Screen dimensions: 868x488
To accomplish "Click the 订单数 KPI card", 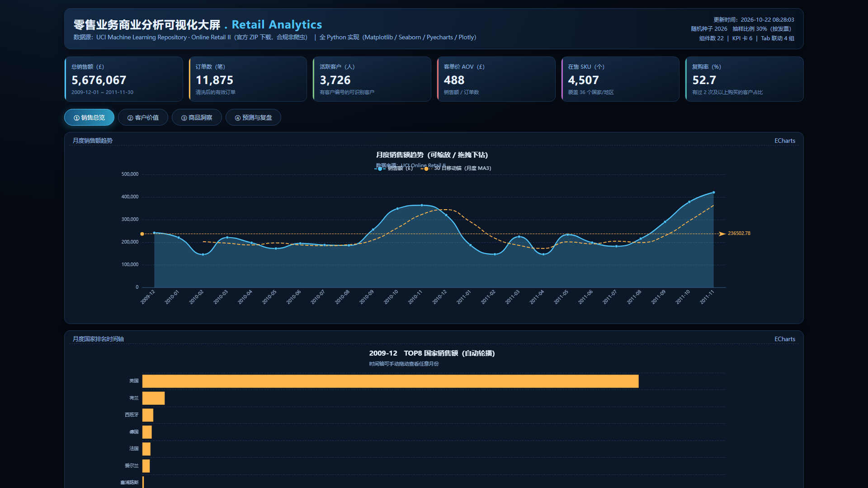I will (x=248, y=79).
